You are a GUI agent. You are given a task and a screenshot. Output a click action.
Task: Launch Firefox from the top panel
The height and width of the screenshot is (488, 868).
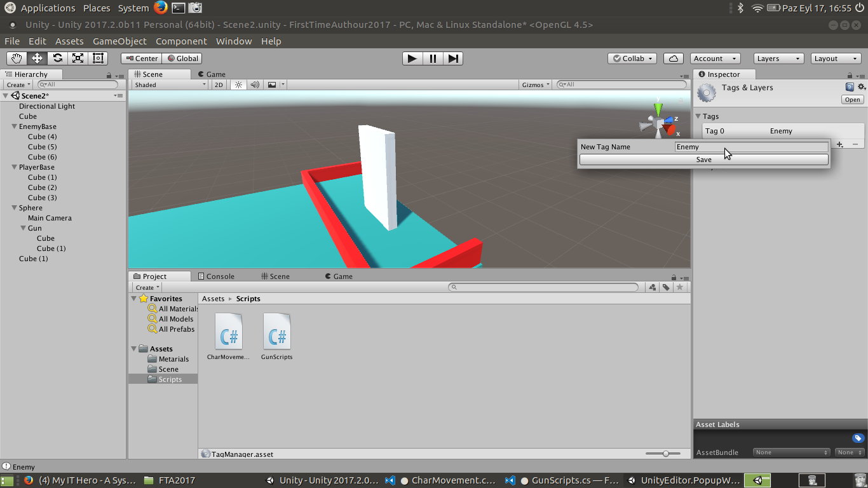pos(160,8)
